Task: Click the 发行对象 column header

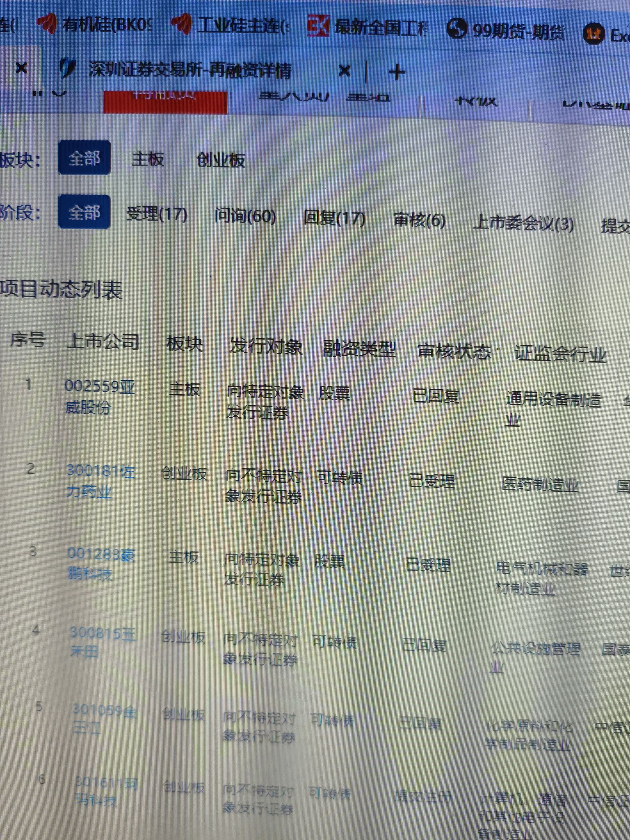Action: click(x=266, y=347)
